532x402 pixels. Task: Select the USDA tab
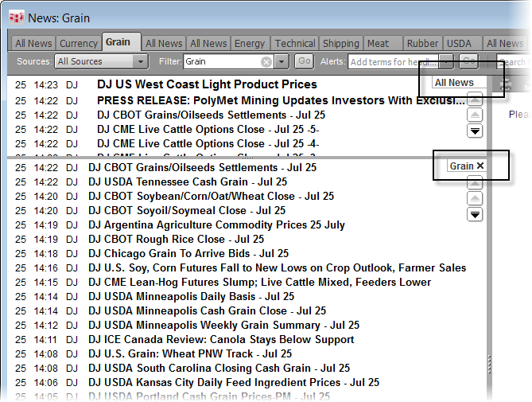[x=459, y=43]
